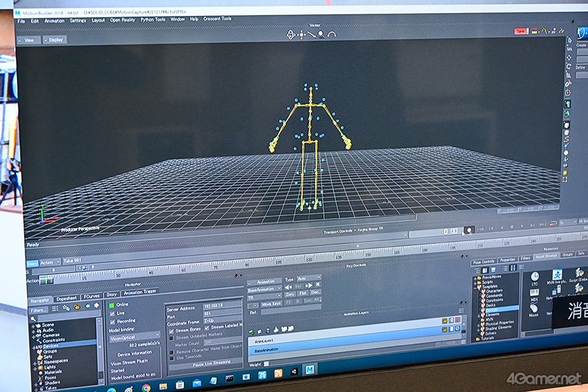Image resolution: width=588 pixels, height=392 pixels.
Task: Click the Flat button in Key Controls
Action: click(x=303, y=293)
